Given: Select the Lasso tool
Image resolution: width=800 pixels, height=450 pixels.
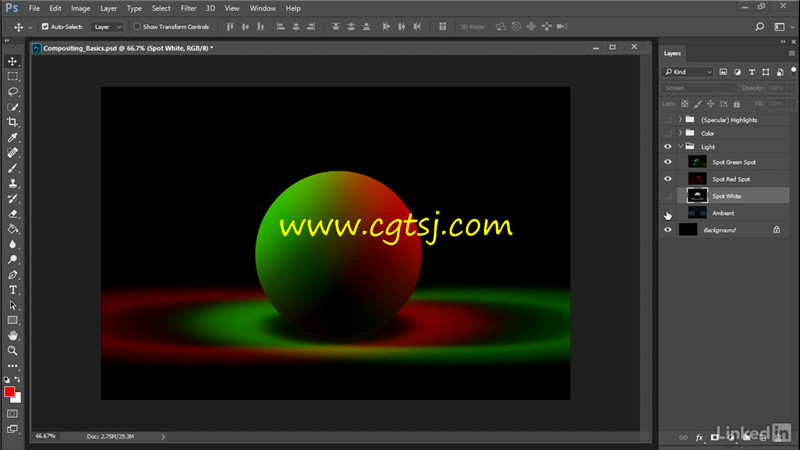Looking at the screenshot, I should [13, 92].
